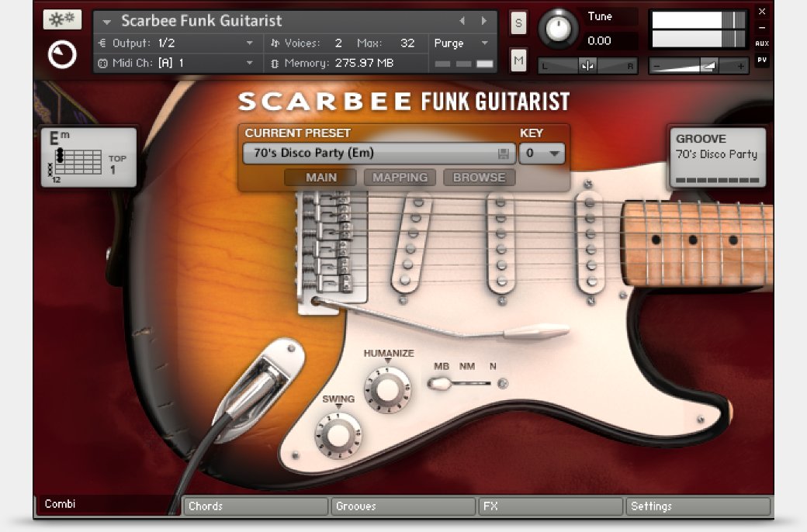Click the MAPPING button

pyautogui.click(x=400, y=177)
